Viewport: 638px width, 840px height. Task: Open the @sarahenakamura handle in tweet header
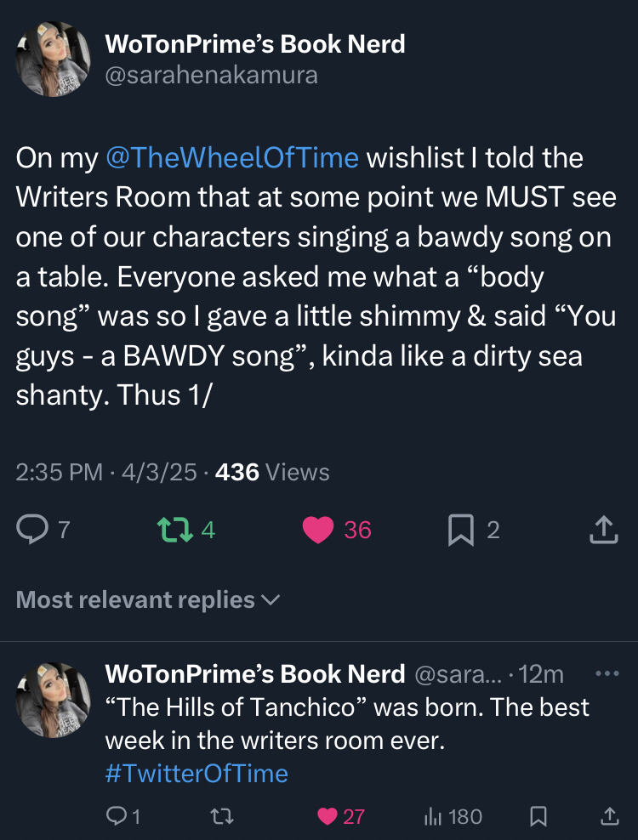[211, 75]
